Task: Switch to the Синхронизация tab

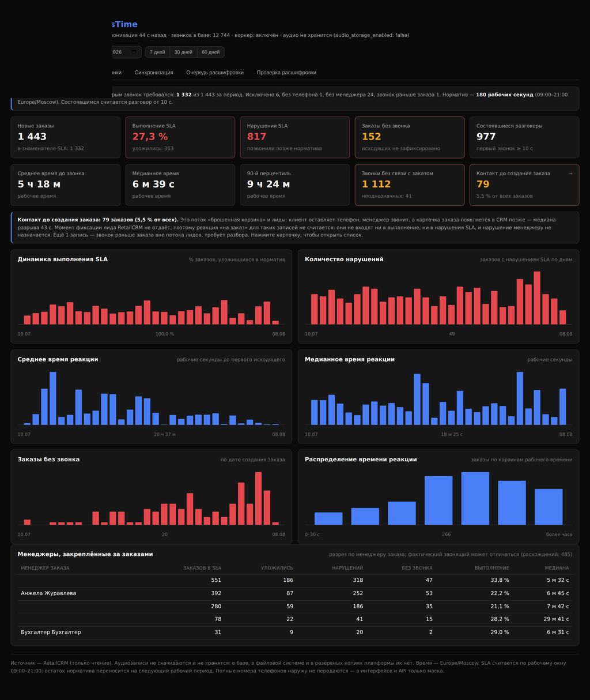Action: [x=154, y=73]
